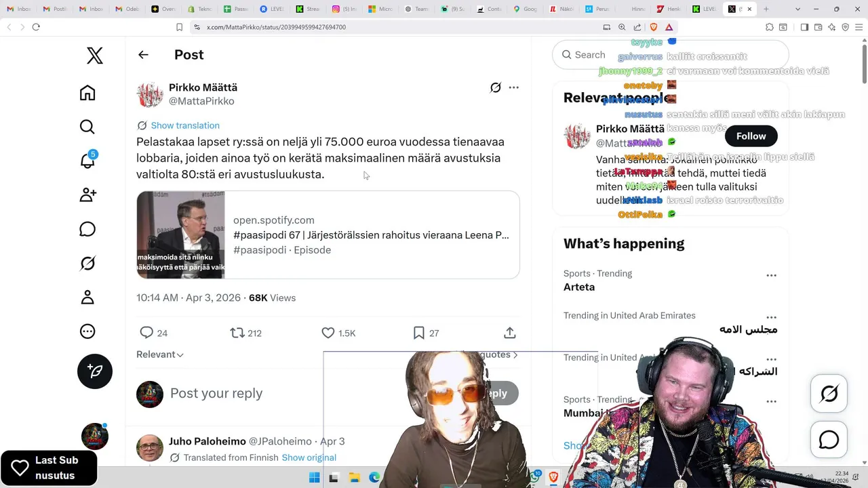Switch to the Goog maps tab
The image size is (868, 488).
(527, 9)
